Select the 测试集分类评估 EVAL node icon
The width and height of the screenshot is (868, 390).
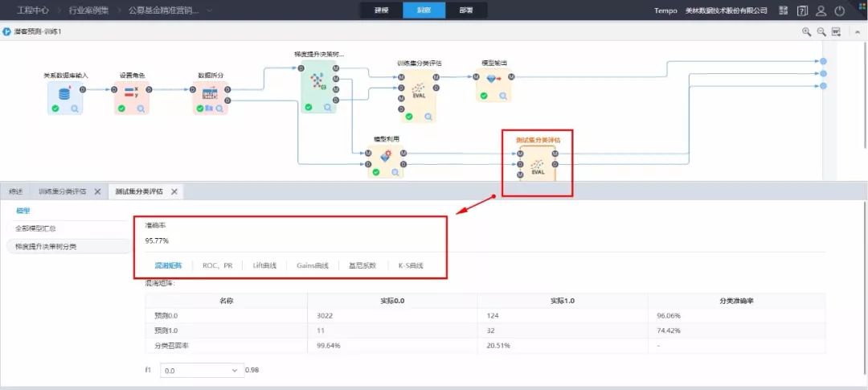click(538, 167)
